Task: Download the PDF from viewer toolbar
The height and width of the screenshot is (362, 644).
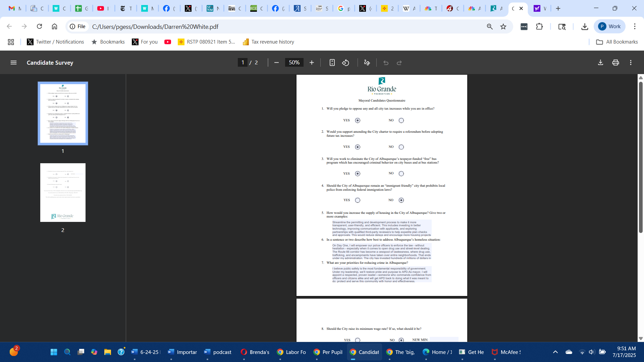Action: pyautogui.click(x=600, y=63)
